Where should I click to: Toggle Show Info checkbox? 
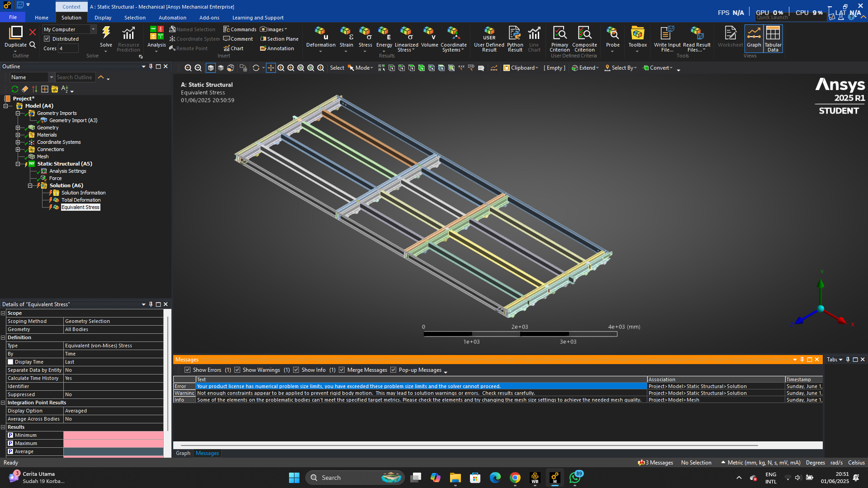coord(296,370)
